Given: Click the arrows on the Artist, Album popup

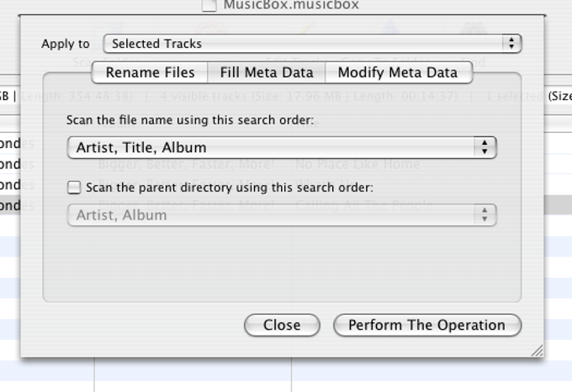Looking at the screenshot, I should pos(485,215).
